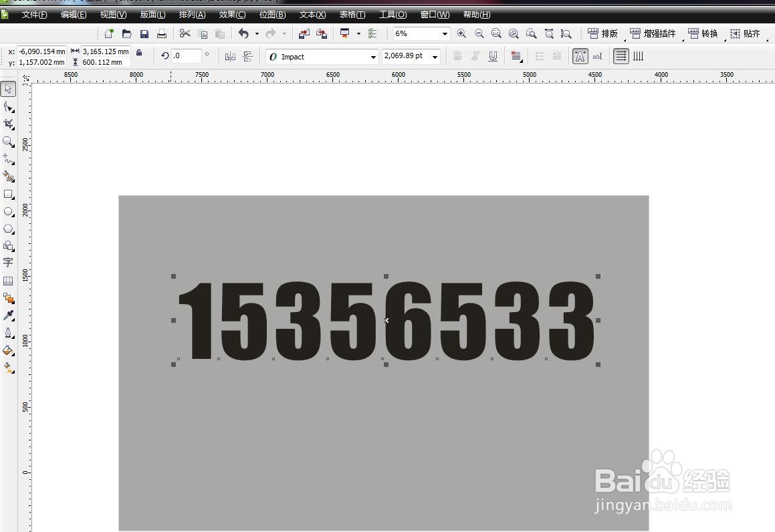The height and width of the screenshot is (532, 775).
Task: Toggle underline formatting
Action: (x=493, y=56)
